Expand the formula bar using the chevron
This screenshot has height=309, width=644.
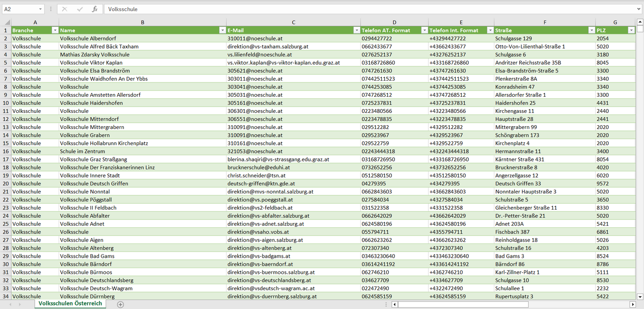[639, 9]
